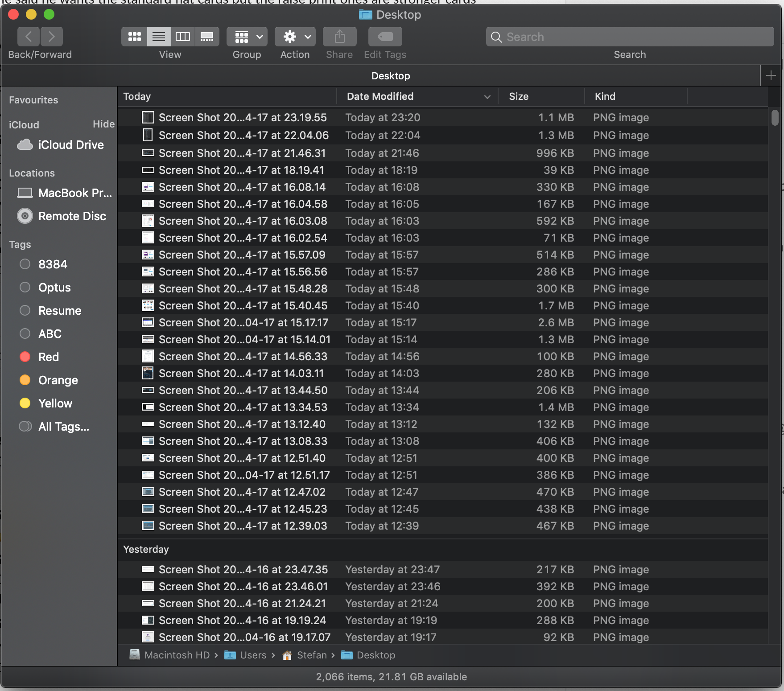Select the Yesterday group header

click(146, 549)
